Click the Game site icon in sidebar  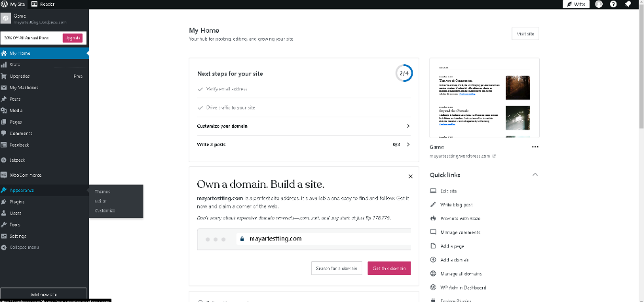click(x=6, y=19)
